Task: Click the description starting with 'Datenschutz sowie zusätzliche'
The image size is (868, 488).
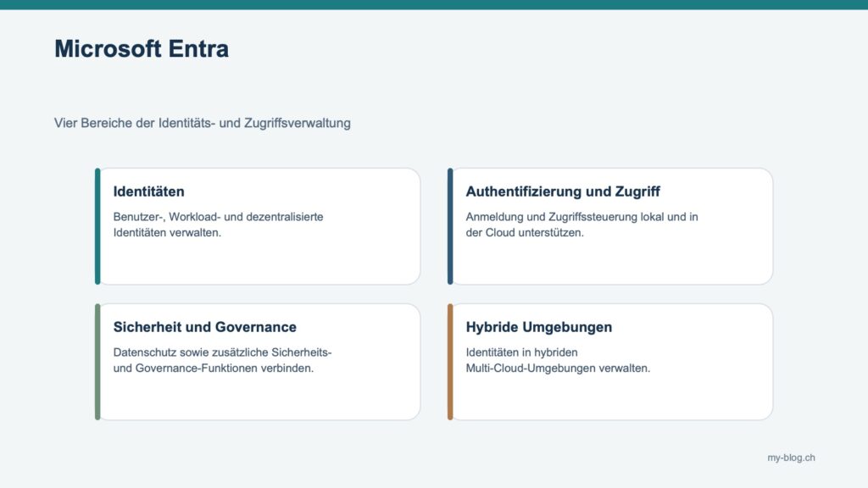Action: 223,360
